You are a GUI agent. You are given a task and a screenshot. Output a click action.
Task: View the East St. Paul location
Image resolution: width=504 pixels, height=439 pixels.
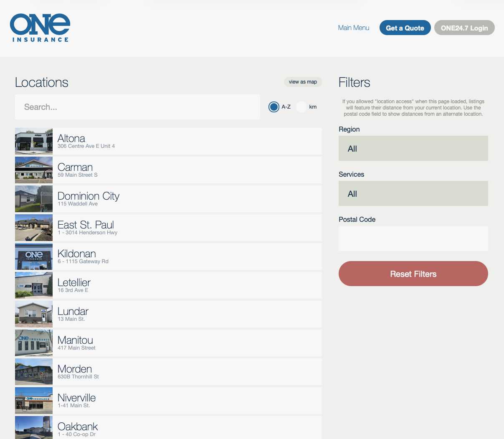pos(167,228)
